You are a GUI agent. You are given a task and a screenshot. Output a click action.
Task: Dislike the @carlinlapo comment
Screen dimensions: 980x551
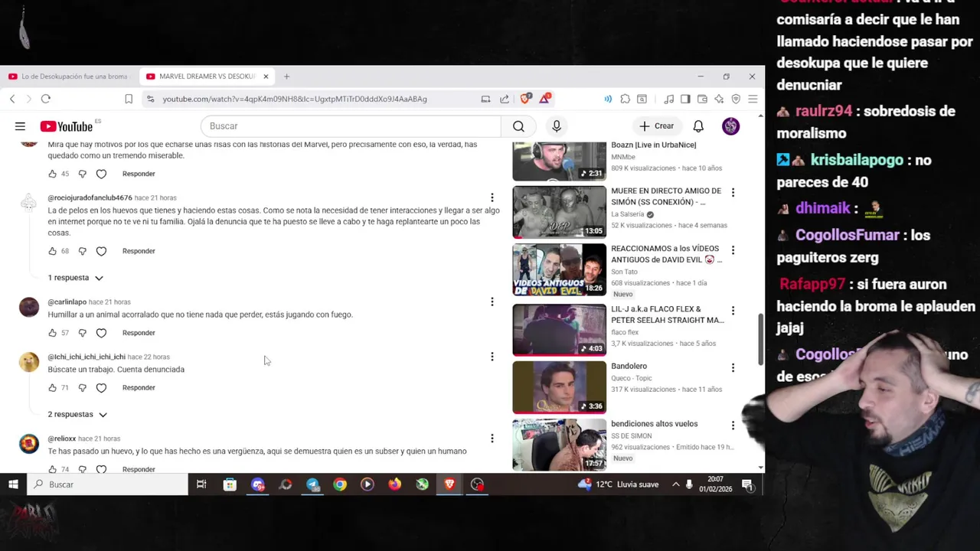tap(83, 333)
